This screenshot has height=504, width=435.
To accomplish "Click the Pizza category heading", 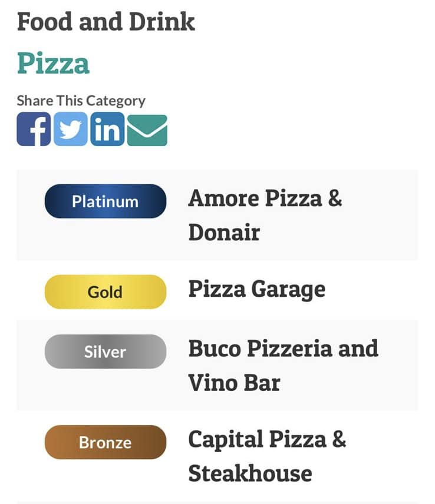I will tap(53, 64).
